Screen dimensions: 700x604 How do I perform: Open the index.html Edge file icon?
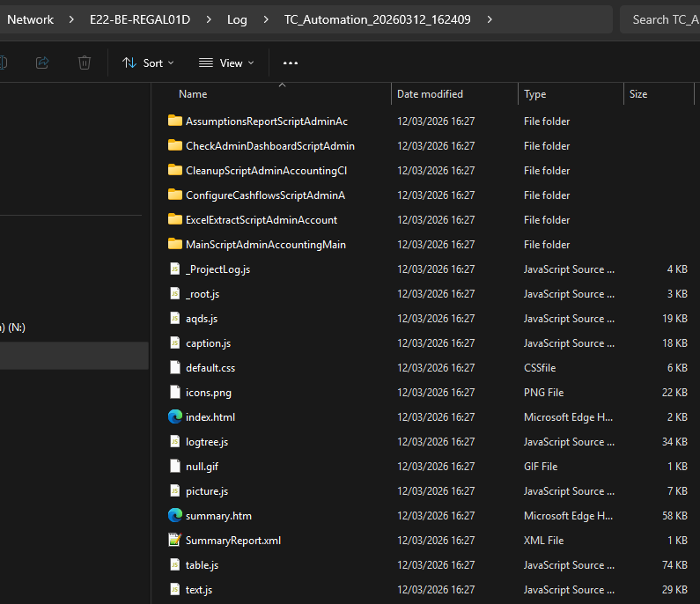click(x=175, y=417)
